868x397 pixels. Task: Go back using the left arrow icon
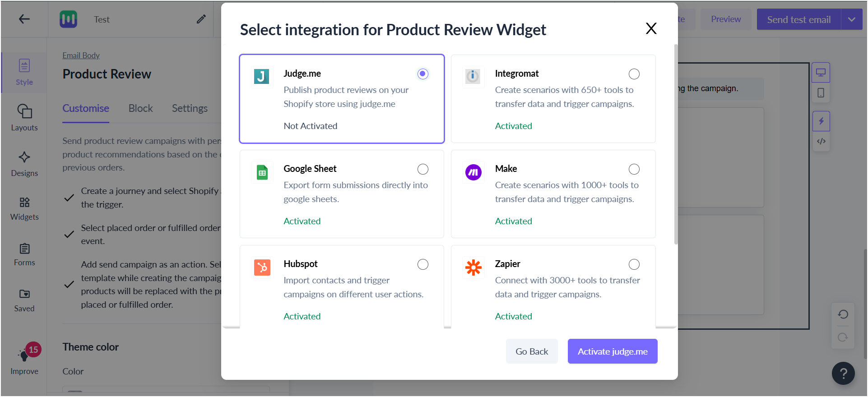(24, 19)
